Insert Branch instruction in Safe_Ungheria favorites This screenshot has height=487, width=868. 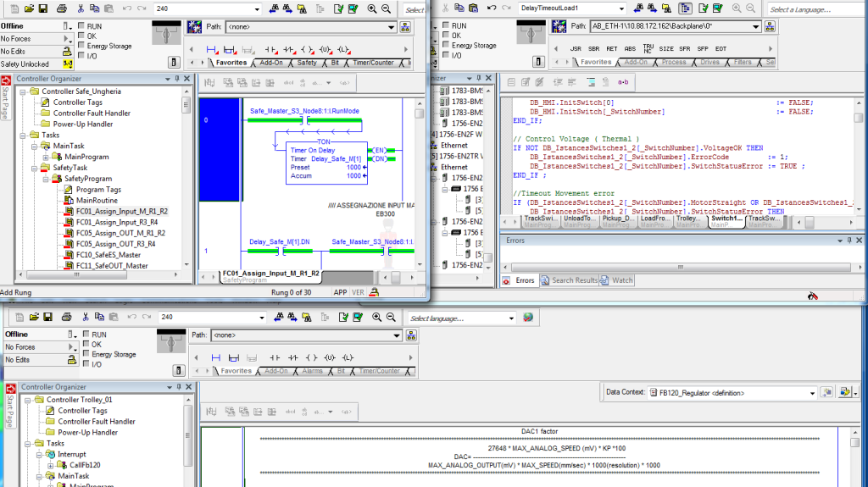pyautogui.click(x=229, y=49)
